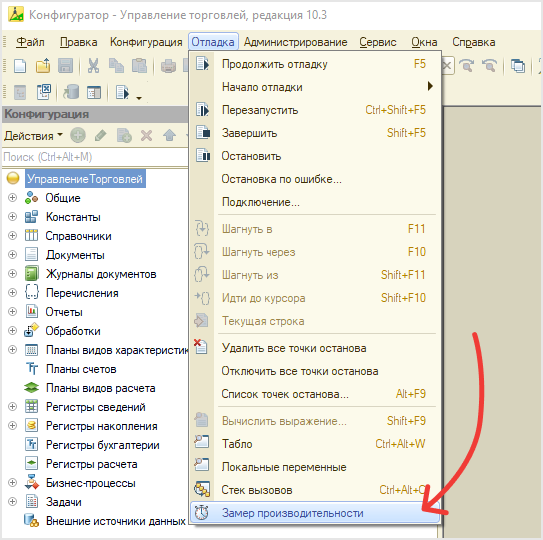Expand the Справочники tree node
The height and width of the screenshot is (540, 543).
(x=12, y=236)
